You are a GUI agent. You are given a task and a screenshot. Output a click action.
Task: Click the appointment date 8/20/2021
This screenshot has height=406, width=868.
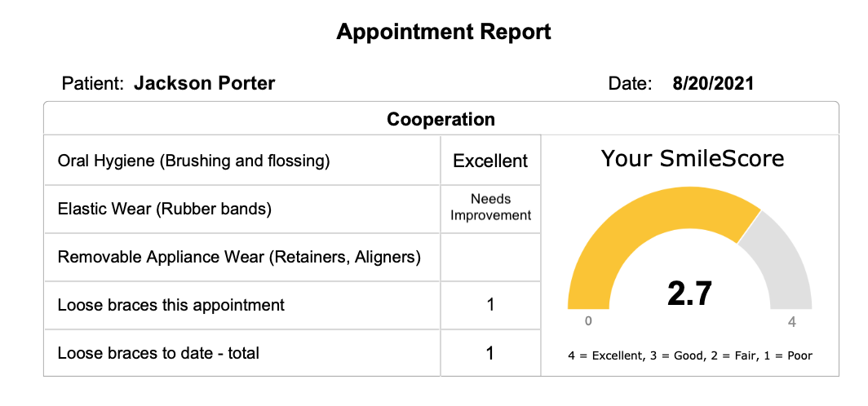click(713, 83)
